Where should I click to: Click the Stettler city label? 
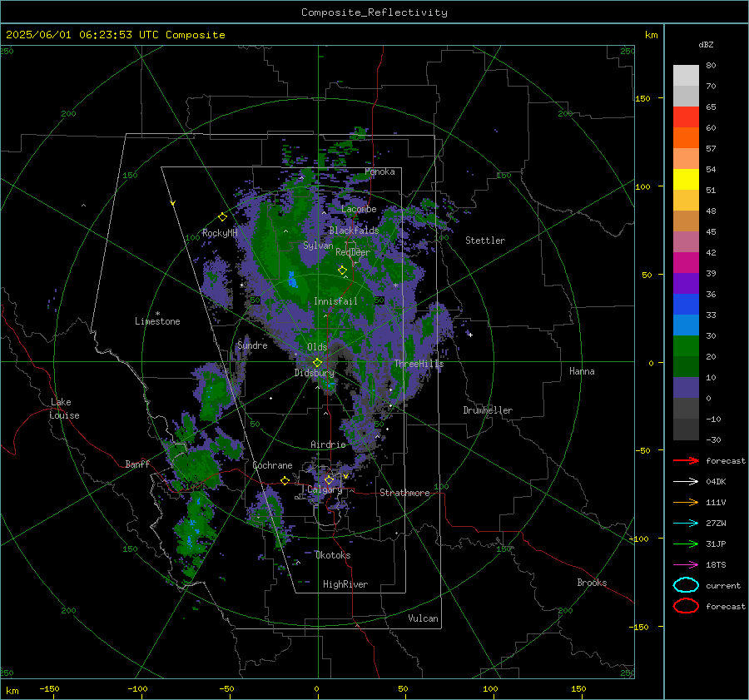485,241
